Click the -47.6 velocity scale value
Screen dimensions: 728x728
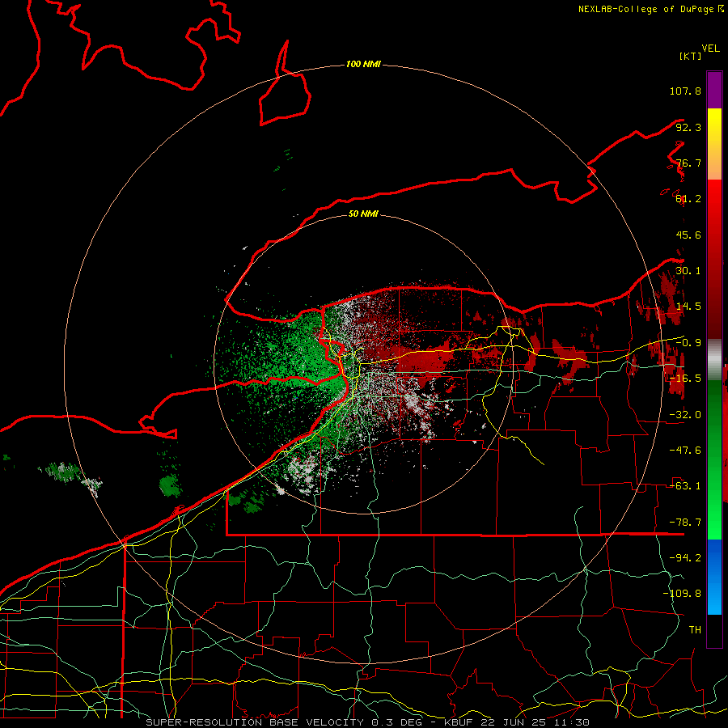click(x=685, y=451)
